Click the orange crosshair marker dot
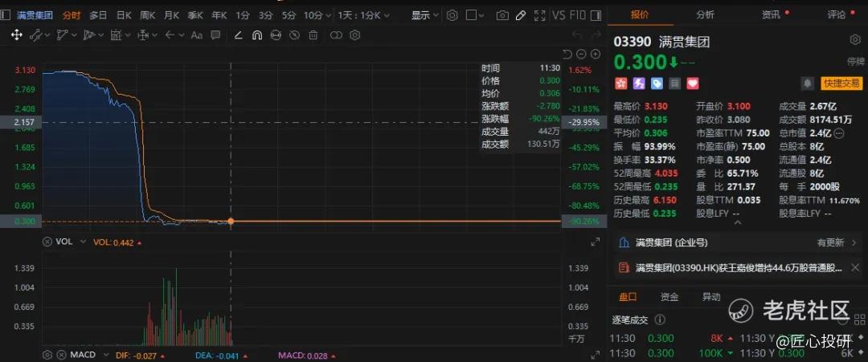Image resolution: width=868 pixels, height=362 pixels. 231,221
